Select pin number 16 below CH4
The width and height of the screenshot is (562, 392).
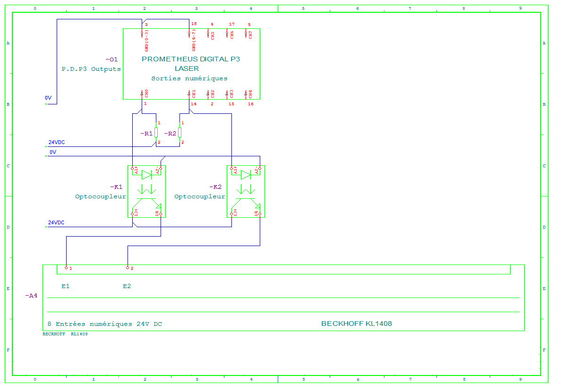(250, 104)
